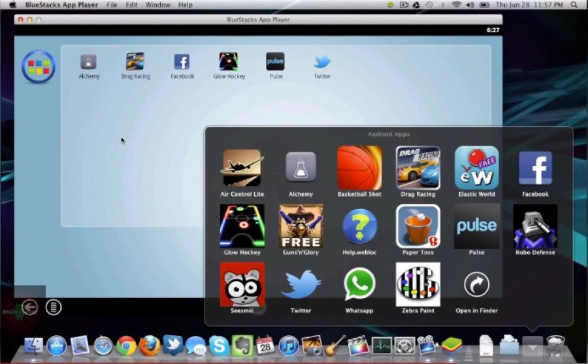Launch Guns'n'Glory game
The height and width of the screenshot is (364, 588).
301,226
